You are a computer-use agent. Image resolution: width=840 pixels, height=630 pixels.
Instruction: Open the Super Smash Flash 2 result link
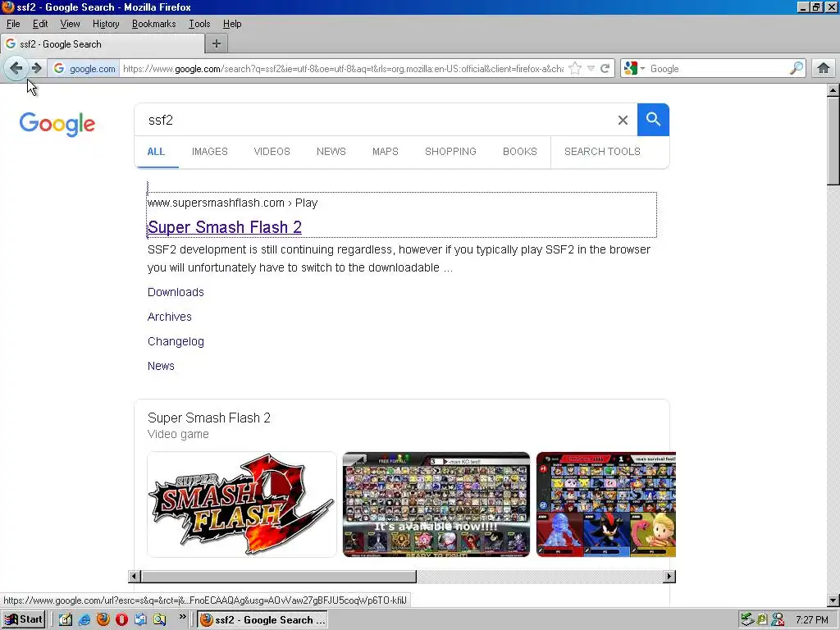225,227
